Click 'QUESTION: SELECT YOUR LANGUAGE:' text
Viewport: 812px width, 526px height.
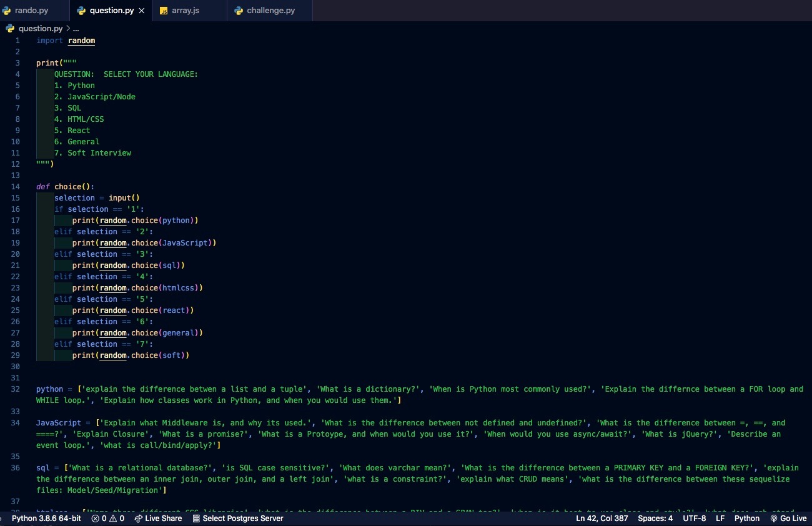126,74
